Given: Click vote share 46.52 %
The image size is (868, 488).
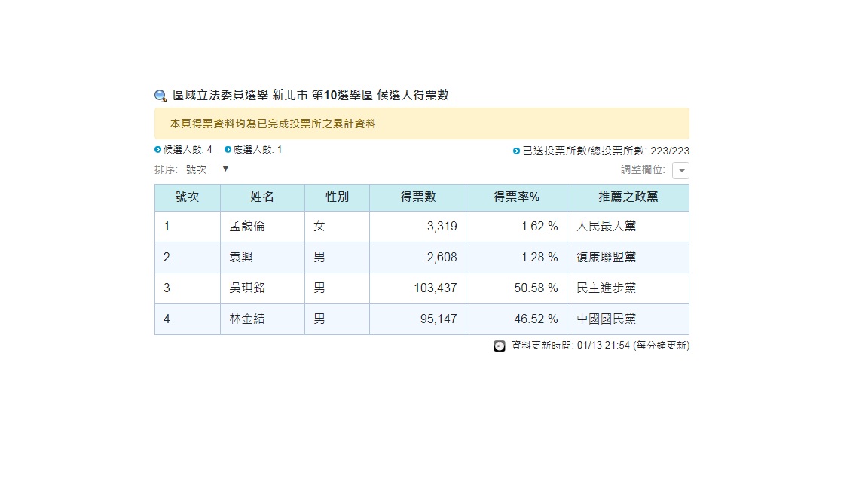Looking at the screenshot, I should [x=536, y=319].
